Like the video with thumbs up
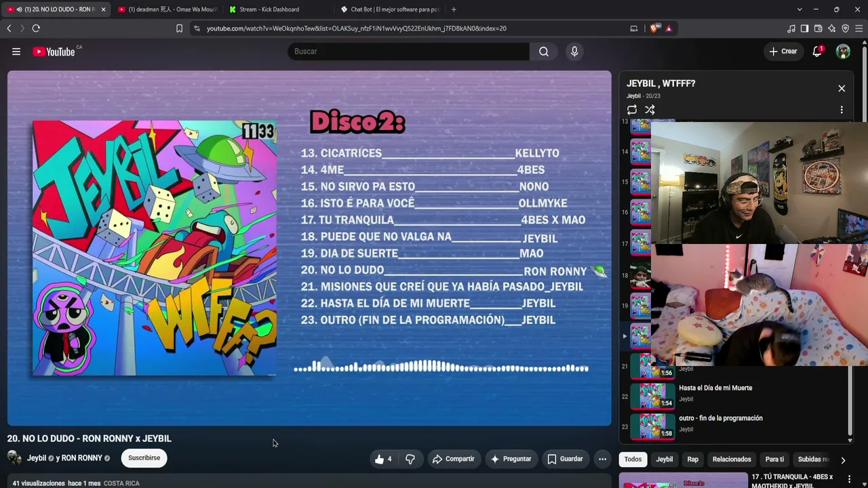Screen dimensions: 868x488 [x=383, y=459]
